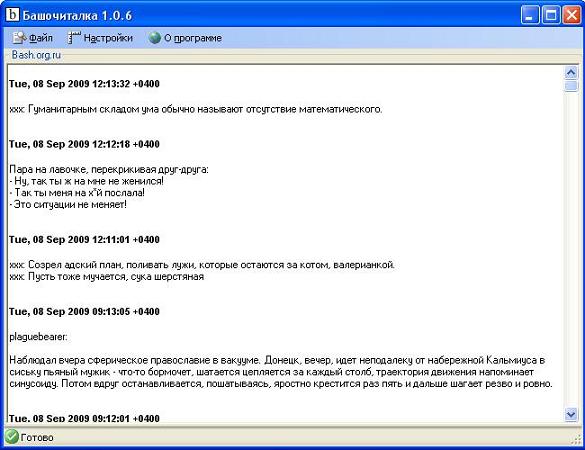Click the quote text about Гуманитарным складом ума
The height and width of the screenshot is (450, 585).
[x=196, y=109]
